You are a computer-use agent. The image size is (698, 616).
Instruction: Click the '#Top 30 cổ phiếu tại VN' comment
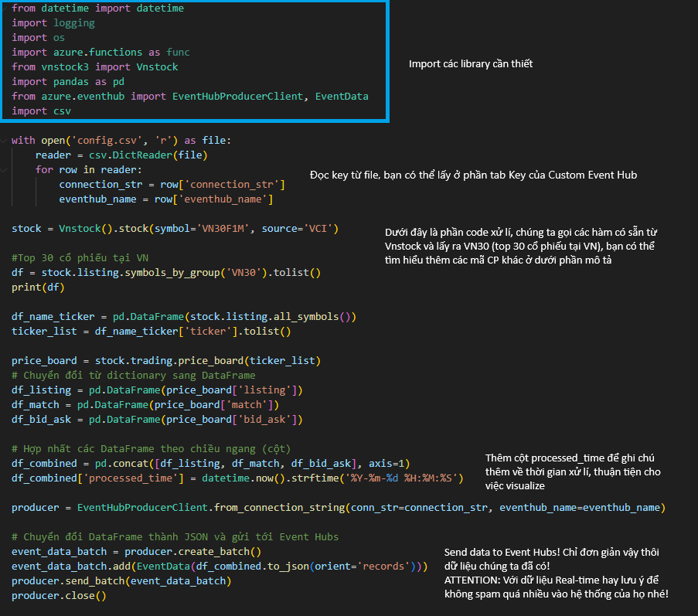coord(80,257)
